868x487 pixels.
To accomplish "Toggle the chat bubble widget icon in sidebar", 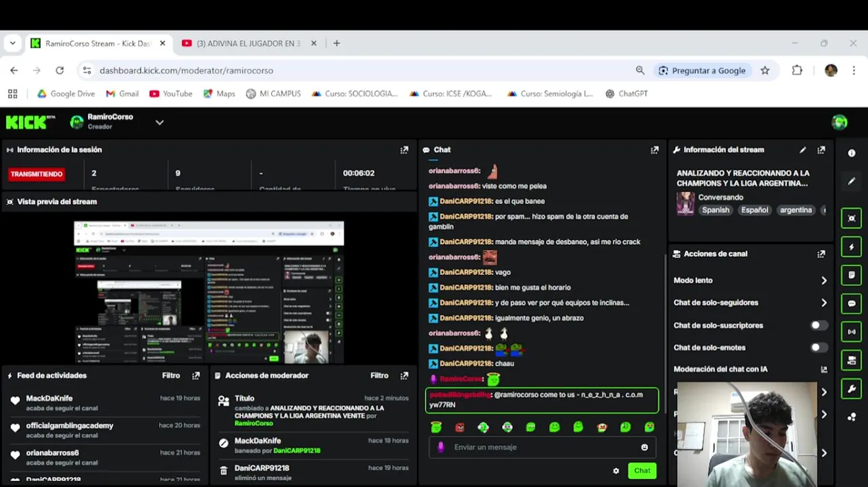I will [x=852, y=304].
